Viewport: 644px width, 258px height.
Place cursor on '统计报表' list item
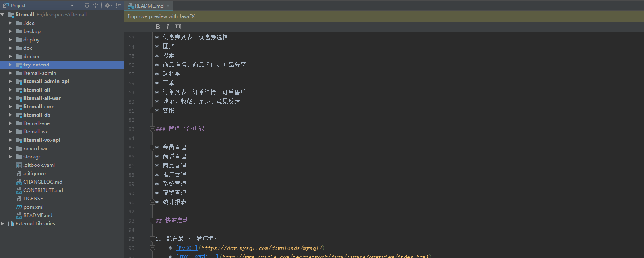click(174, 202)
